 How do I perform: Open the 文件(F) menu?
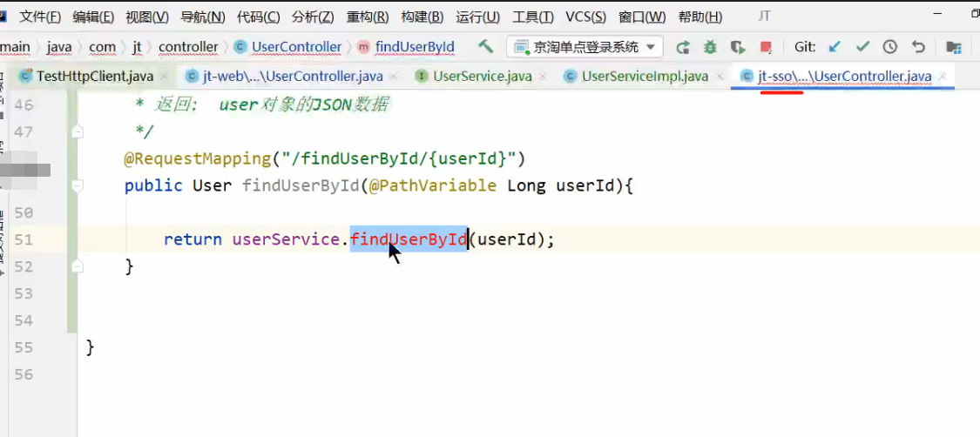[x=40, y=17]
